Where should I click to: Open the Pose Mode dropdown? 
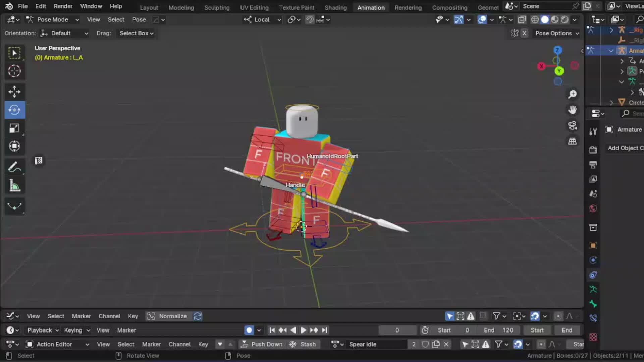[53, 20]
